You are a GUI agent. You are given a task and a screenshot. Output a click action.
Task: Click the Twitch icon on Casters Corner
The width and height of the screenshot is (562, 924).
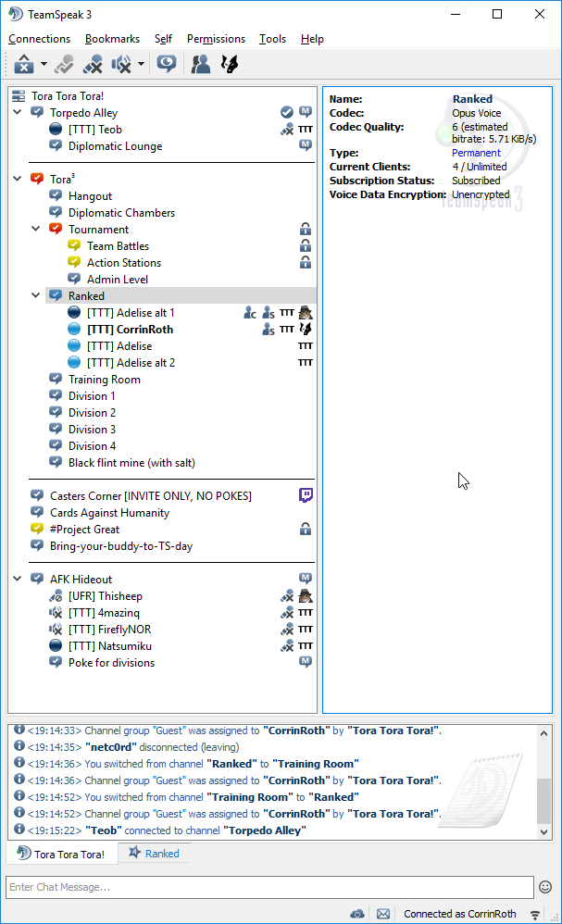306,495
